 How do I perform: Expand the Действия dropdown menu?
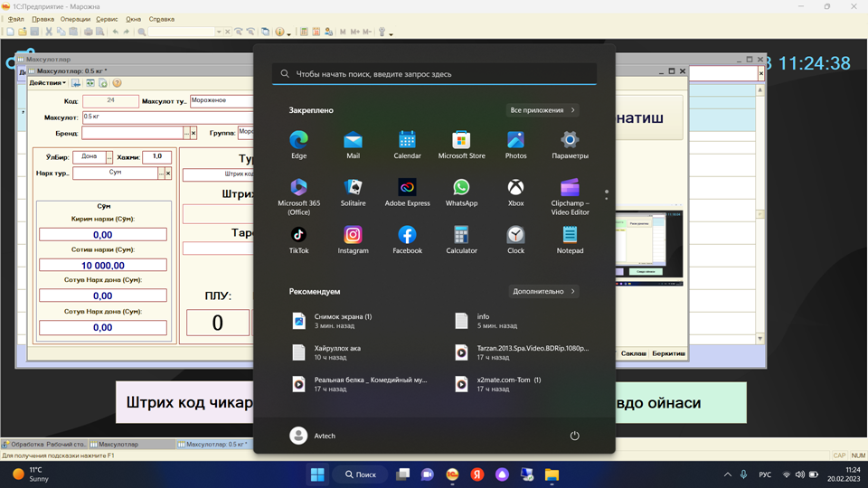(x=47, y=83)
